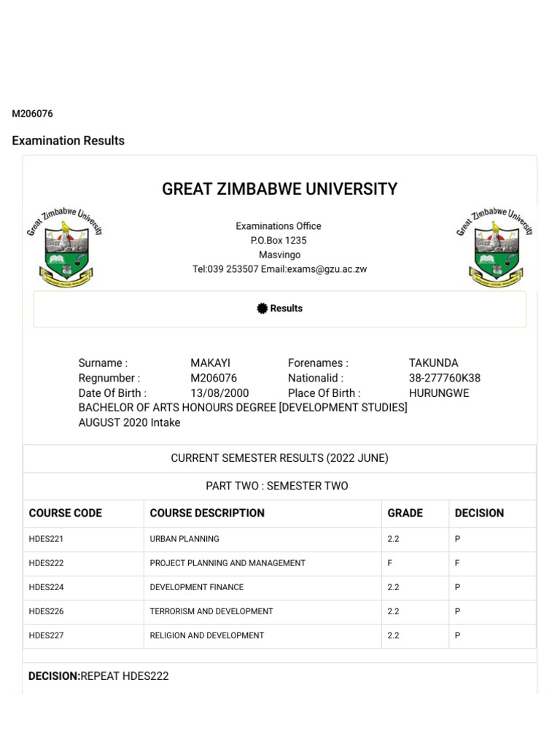560x747 pixels.
Task: Click course code HDES224
Action: [46, 587]
